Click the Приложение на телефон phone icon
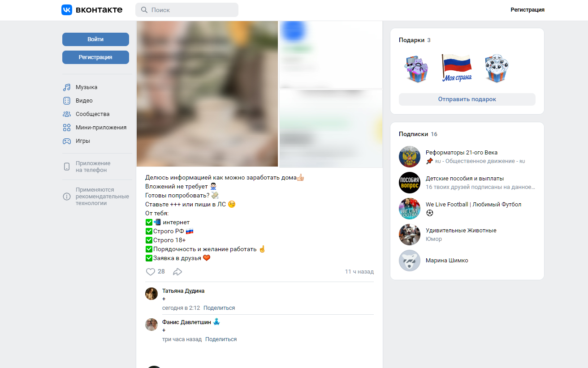 pos(67,167)
